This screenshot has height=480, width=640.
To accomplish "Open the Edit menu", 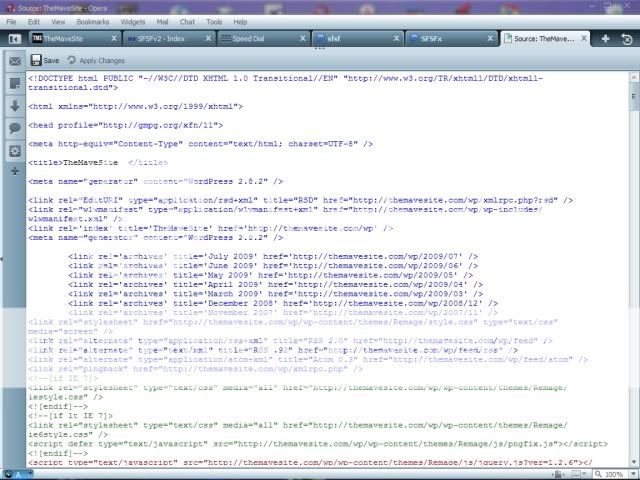I will 34,22.
